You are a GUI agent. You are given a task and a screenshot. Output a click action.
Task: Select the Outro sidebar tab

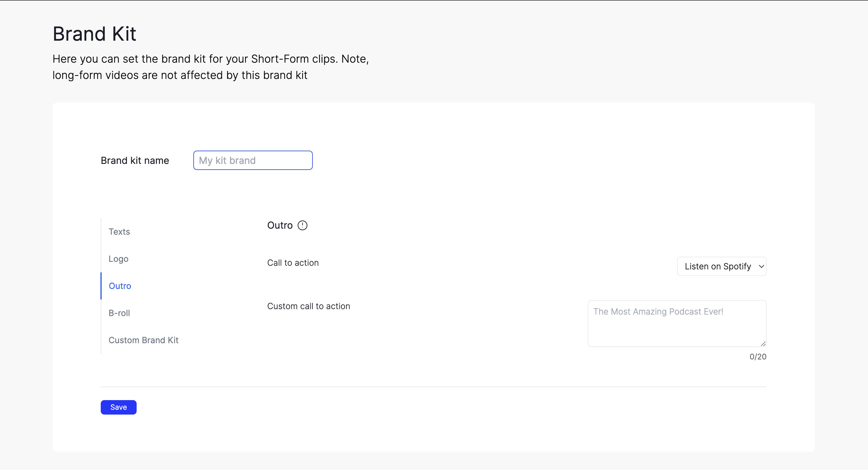120,286
